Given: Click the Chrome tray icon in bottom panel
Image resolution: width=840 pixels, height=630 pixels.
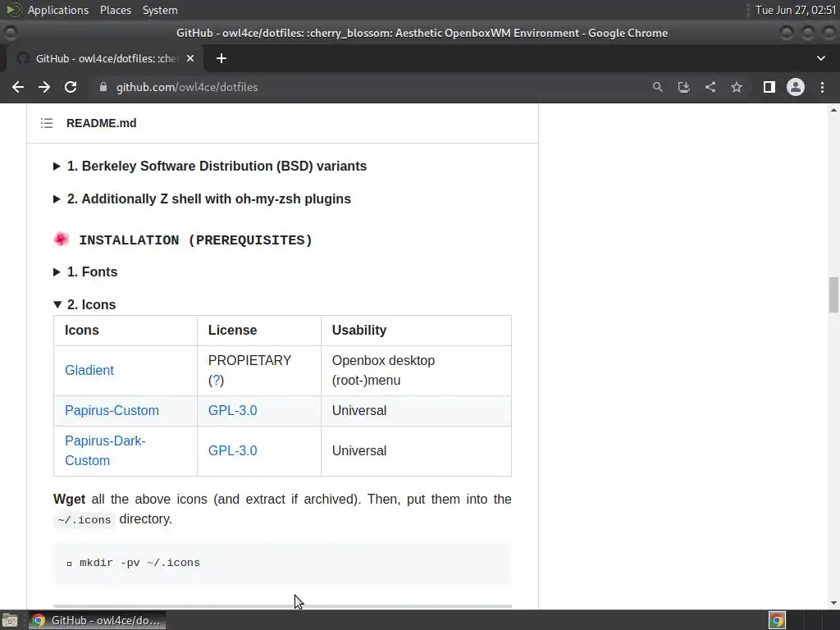Looking at the screenshot, I should (777, 620).
